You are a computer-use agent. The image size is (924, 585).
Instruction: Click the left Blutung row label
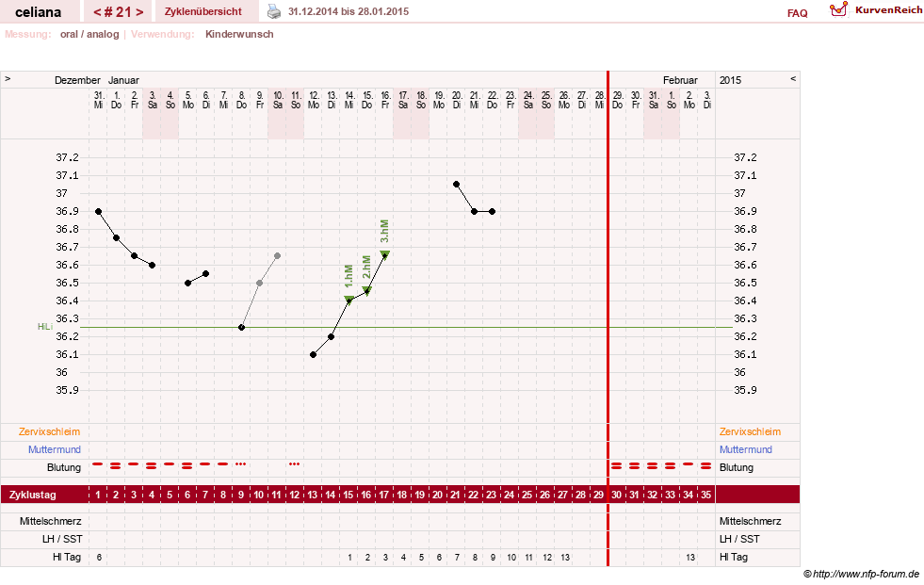[64, 467]
